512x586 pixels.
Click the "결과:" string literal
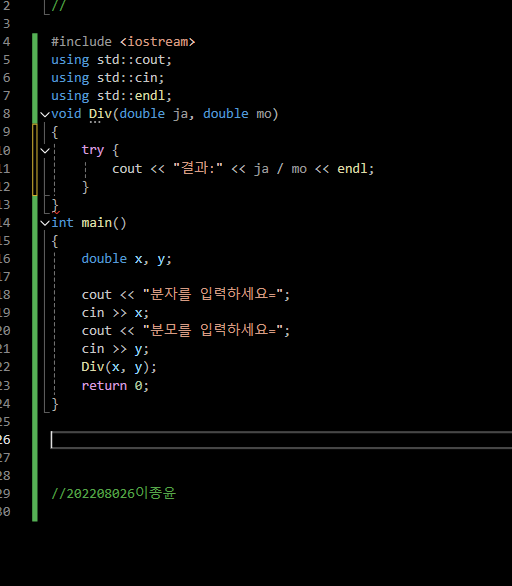pyautogui.click(x=198, y=168)
